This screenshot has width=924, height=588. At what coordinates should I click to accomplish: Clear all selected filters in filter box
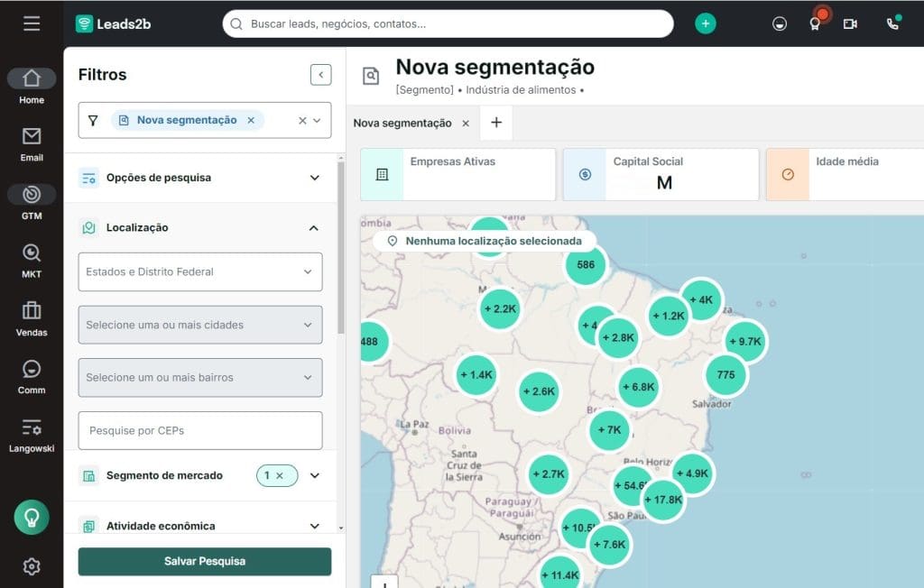302,120
